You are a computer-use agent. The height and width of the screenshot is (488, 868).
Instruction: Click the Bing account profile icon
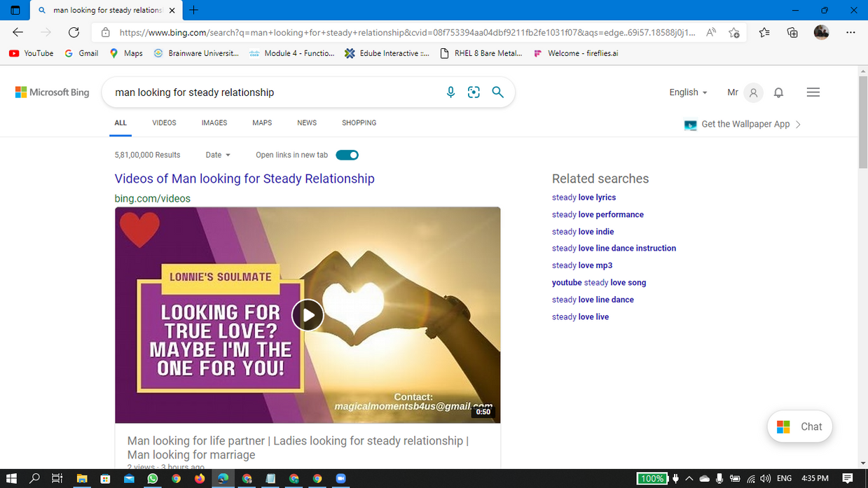[x=753, y=92]
